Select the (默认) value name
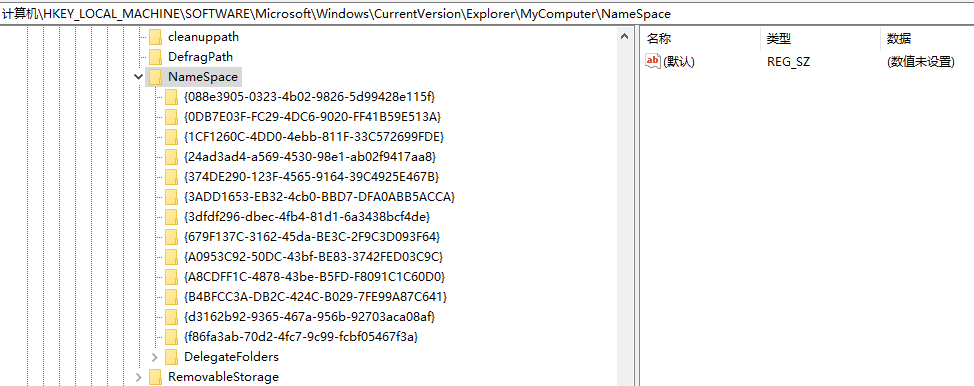The width and height of the screenshot is (974, 386). tap(679, 62)
